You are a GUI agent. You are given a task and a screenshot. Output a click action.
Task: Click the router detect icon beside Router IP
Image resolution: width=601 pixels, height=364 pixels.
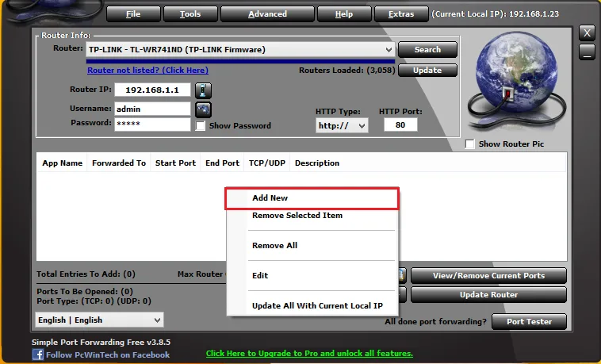pyautogui.click(x=203, y=90)
